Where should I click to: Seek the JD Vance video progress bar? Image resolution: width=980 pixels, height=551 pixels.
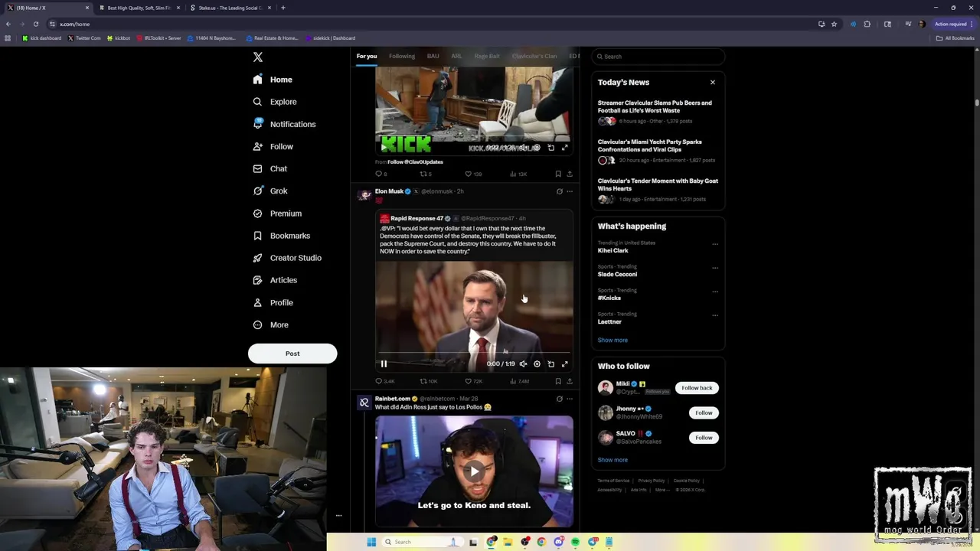474,353
